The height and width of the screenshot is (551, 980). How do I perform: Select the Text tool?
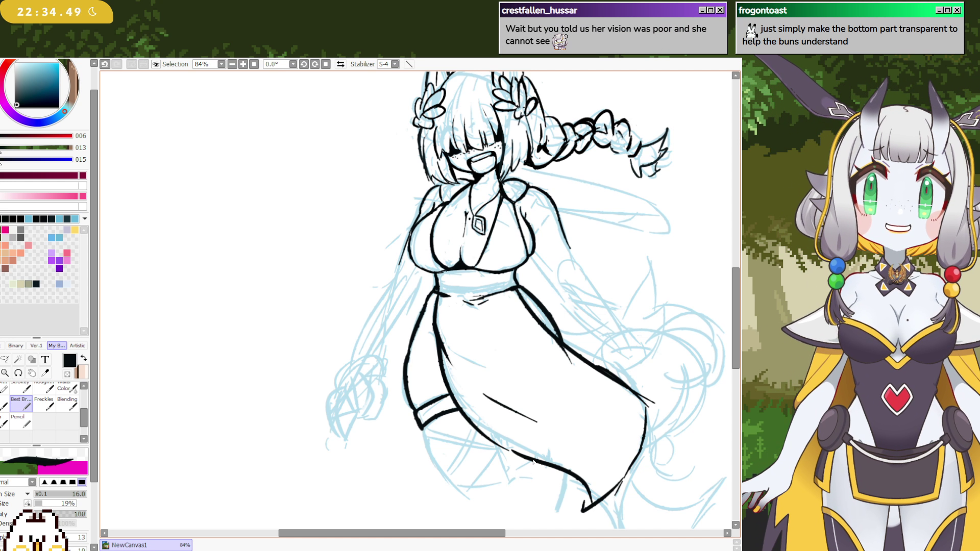(45, 360)
